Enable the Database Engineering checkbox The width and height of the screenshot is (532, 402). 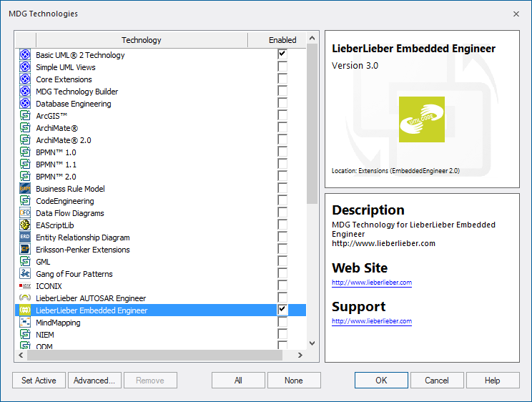(x=282, y=103)
